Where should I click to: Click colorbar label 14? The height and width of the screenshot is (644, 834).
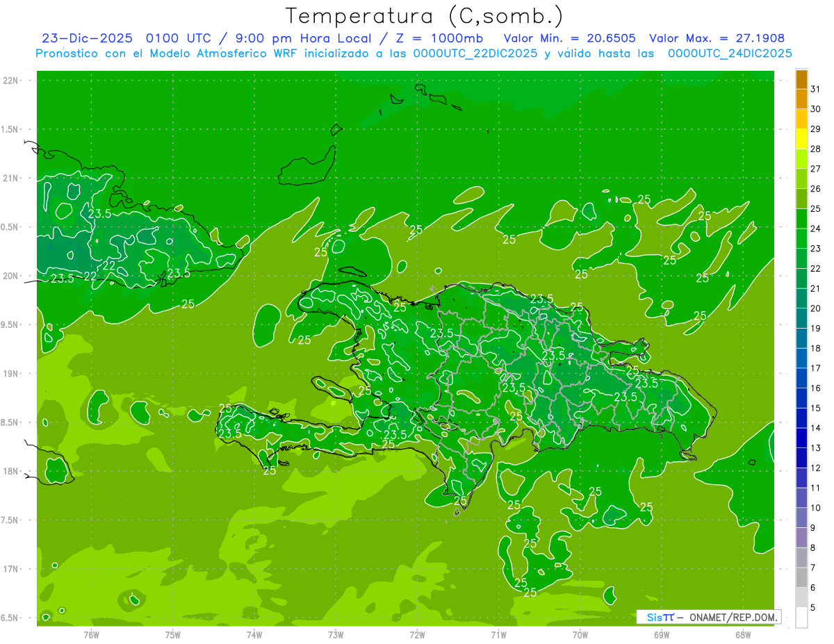815,428
